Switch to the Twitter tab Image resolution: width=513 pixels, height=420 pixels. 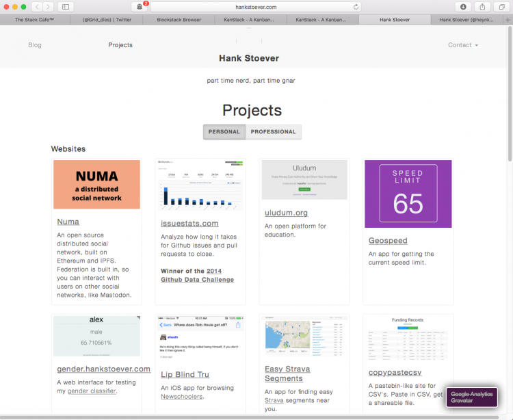[x=107, y=20]
